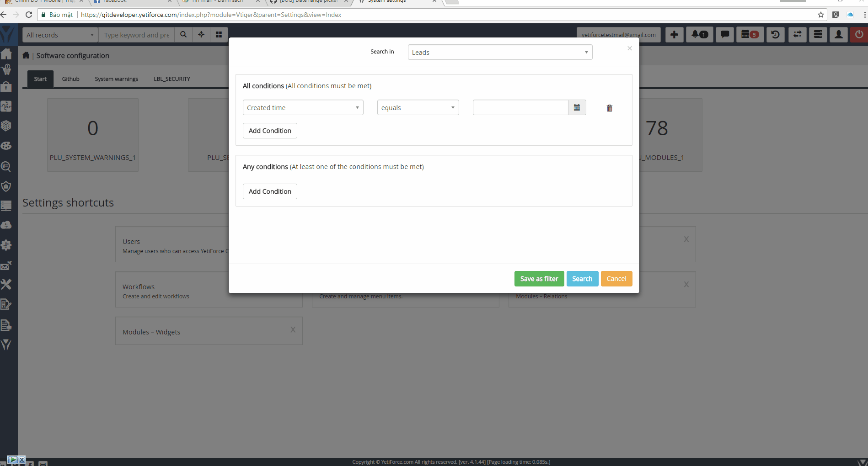The image size is (868, 466).
Task: Open the puzzle piece icon in left sidebar
Action: click(6, 106)
